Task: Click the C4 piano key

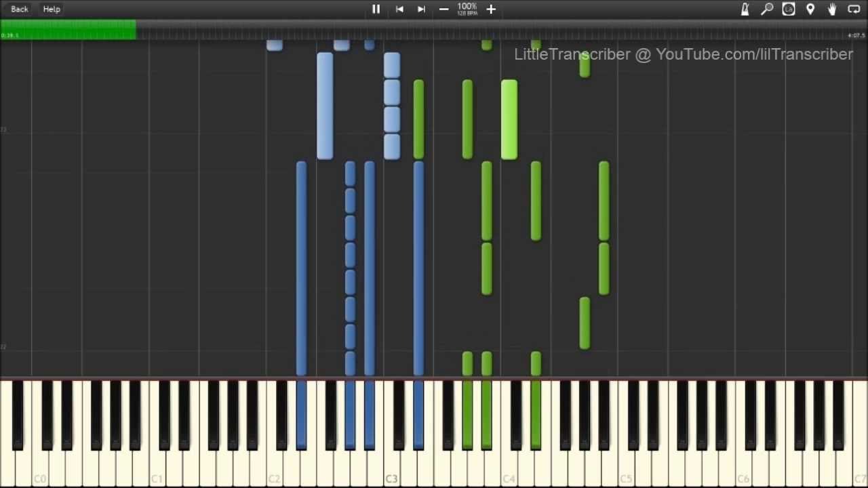Action: pyautogui.click(x=509, y=468)
